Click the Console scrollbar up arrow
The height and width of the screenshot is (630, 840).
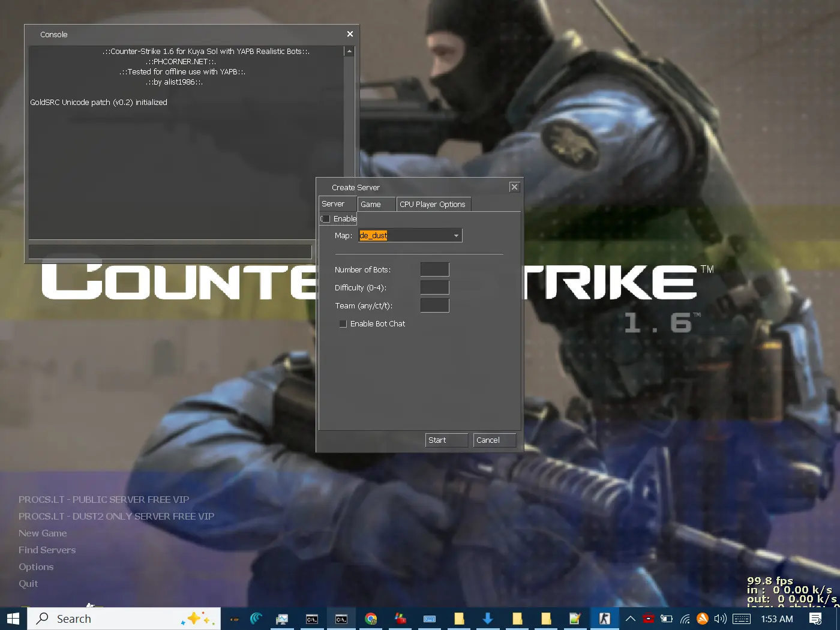[x=349, y=52]
